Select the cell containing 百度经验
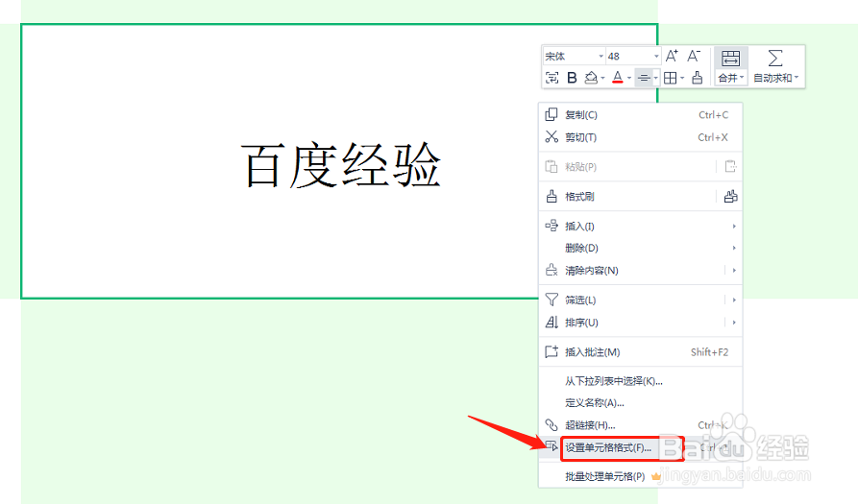The image size is (858, 504). 339,161
